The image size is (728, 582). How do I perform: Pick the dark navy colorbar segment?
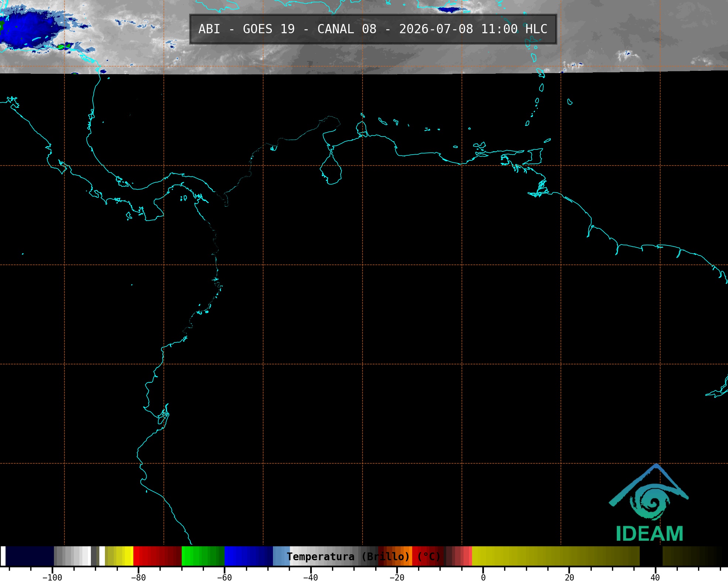pyautogui.click(x=30, y=556)
